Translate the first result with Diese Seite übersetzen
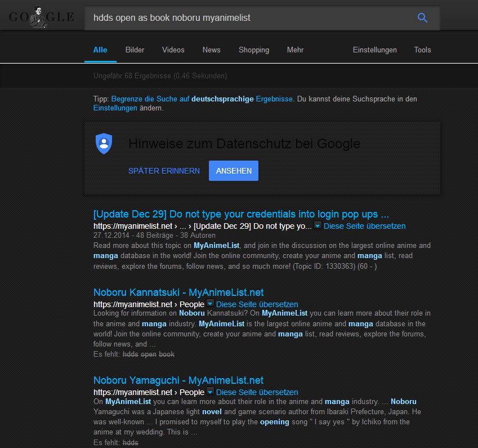Image resolution: width=478 pixels, height=448 pixels. click(364, 226)
